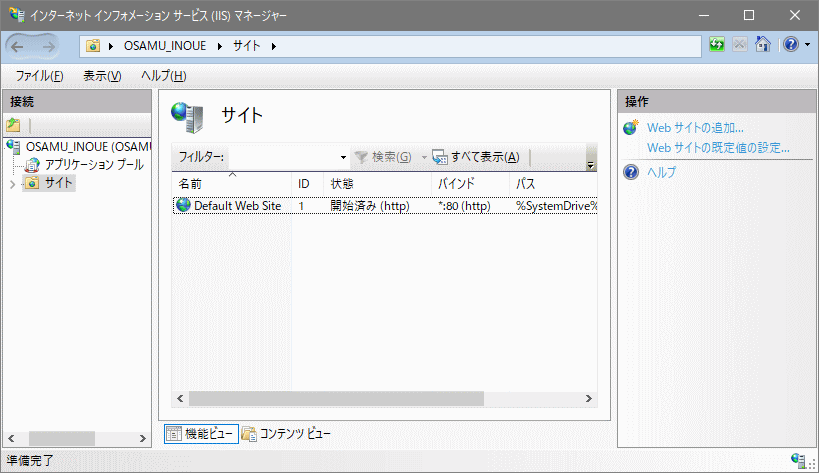
Task: Click the 検索(G) filter button
Action: pyautogui.click(x=383, y=157)
